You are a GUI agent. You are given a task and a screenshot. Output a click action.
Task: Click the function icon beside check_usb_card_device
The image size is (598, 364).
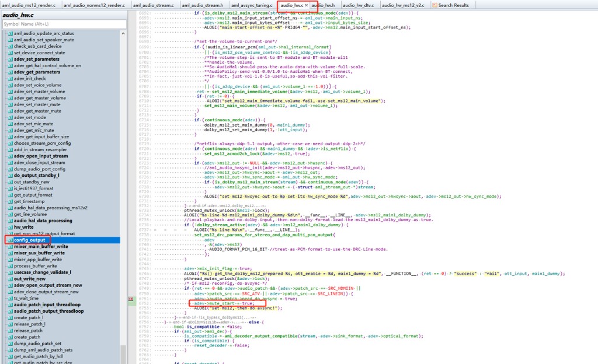point(11,47)
